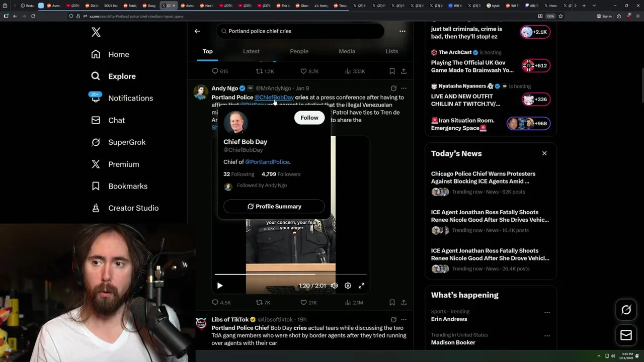Mute the video with volume icon
Image resolution: width=644 pixels, height=362 pixels.
click(x=334, y=286)
